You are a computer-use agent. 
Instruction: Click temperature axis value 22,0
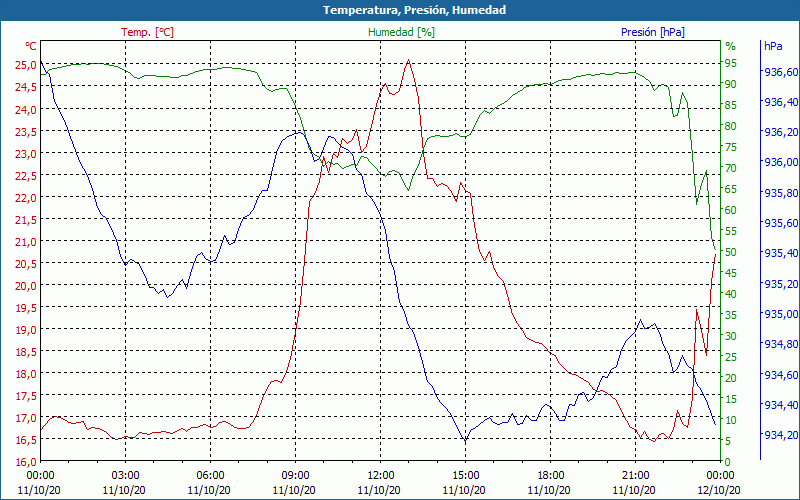click(x=26, y=197)
